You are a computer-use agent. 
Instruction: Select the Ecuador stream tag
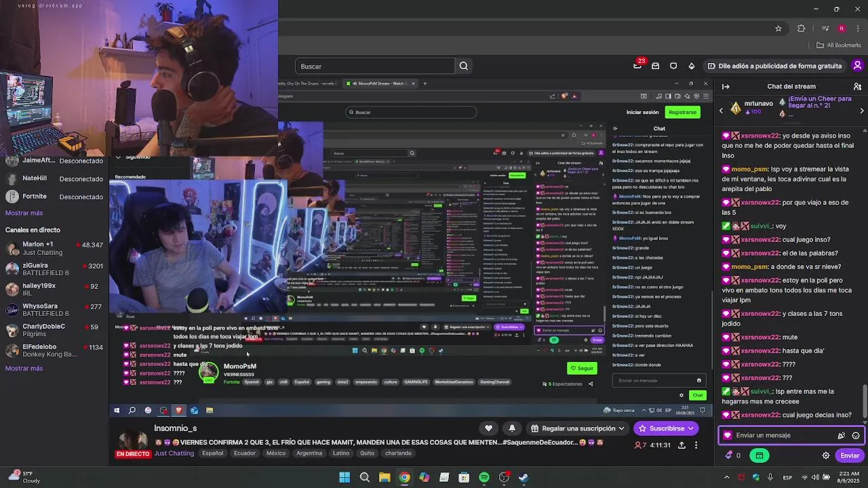pos(245,453)
